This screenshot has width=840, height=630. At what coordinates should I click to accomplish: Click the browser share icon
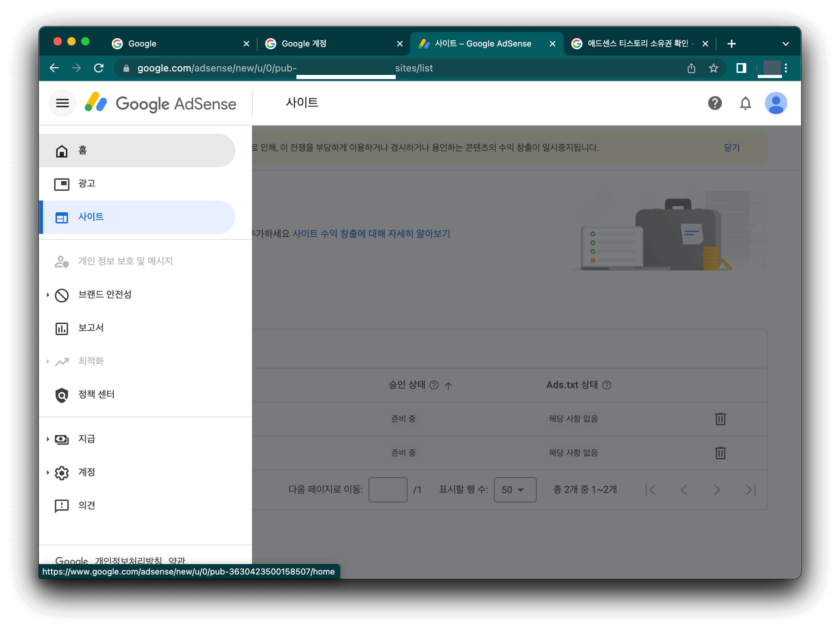click(x=691, y=68)
